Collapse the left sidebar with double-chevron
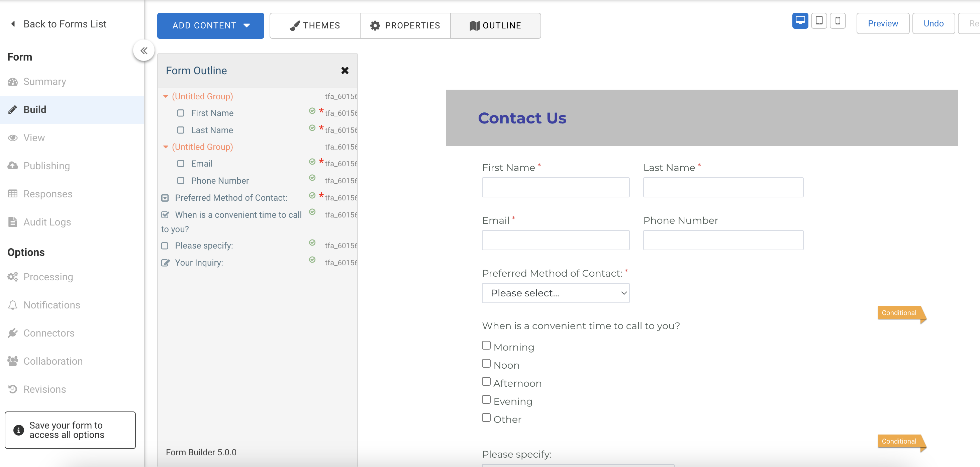The image size is (980, 467). pos(144,51)
